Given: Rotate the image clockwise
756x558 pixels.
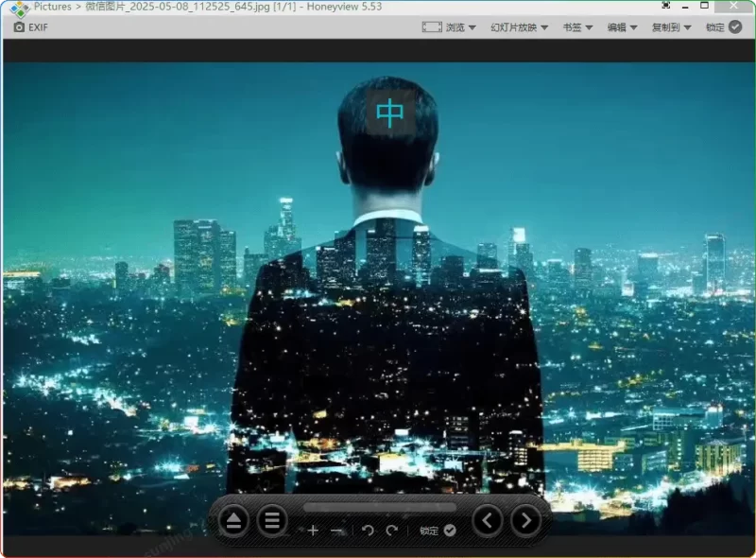Looking at the screenshot, I should 391,531.
